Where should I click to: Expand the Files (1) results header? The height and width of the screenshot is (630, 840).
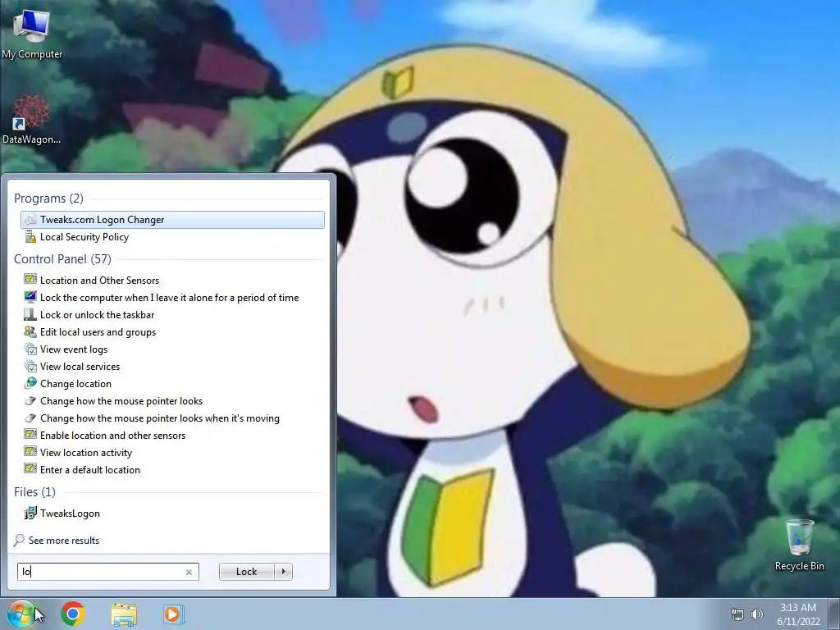(x=34, y=492)
